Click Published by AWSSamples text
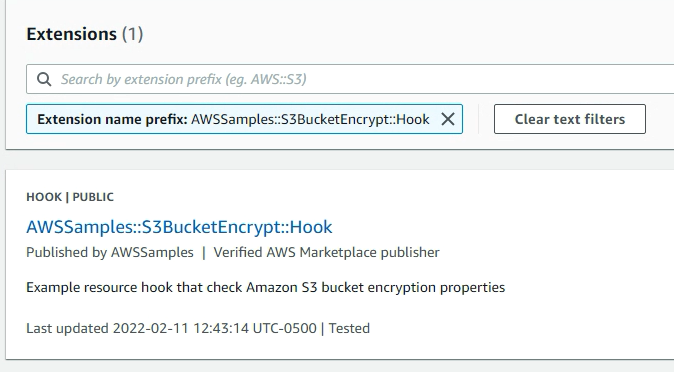The width and height of the screenshot is (674, 372). coord(110,252)
